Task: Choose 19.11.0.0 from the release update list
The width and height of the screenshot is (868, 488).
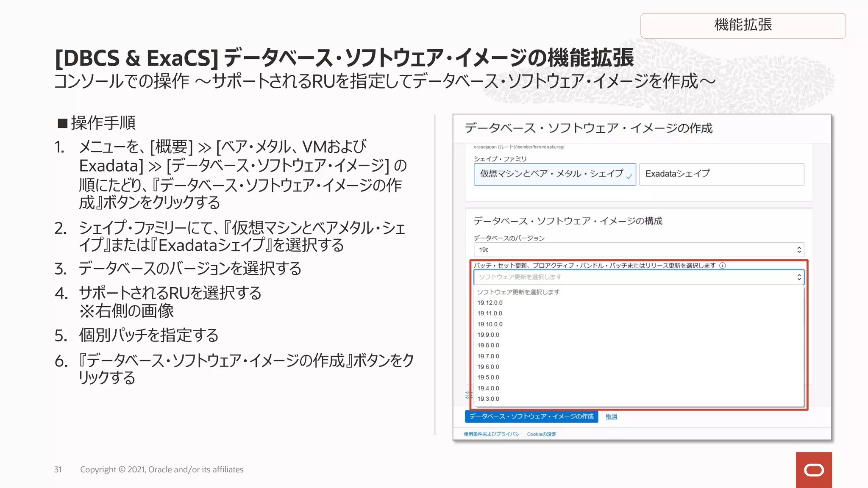Action: point(490,313)
